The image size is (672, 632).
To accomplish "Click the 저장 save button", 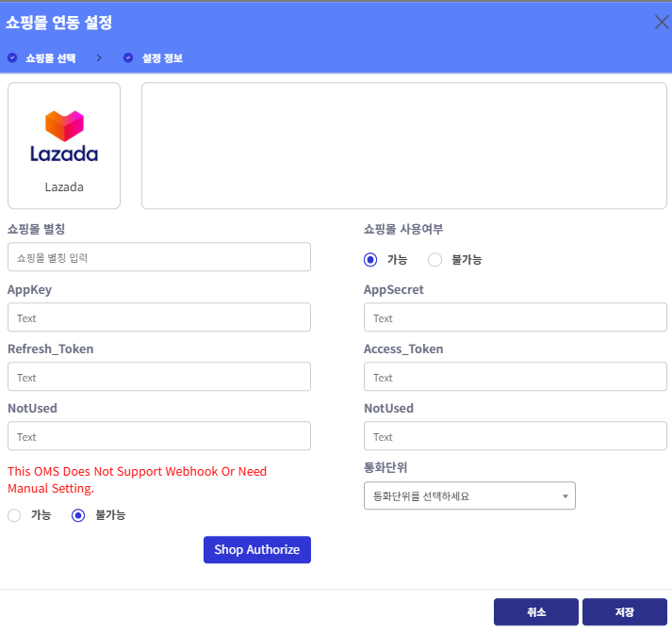I will coord(624,612).
